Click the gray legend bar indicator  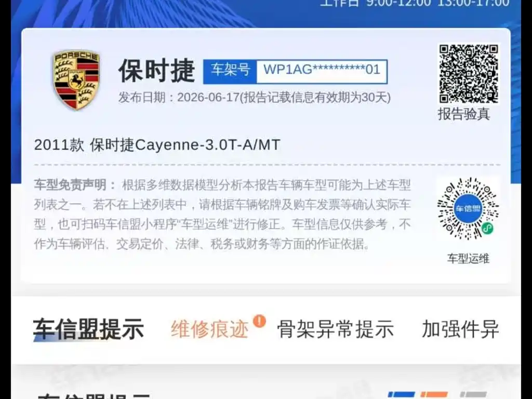473,394
